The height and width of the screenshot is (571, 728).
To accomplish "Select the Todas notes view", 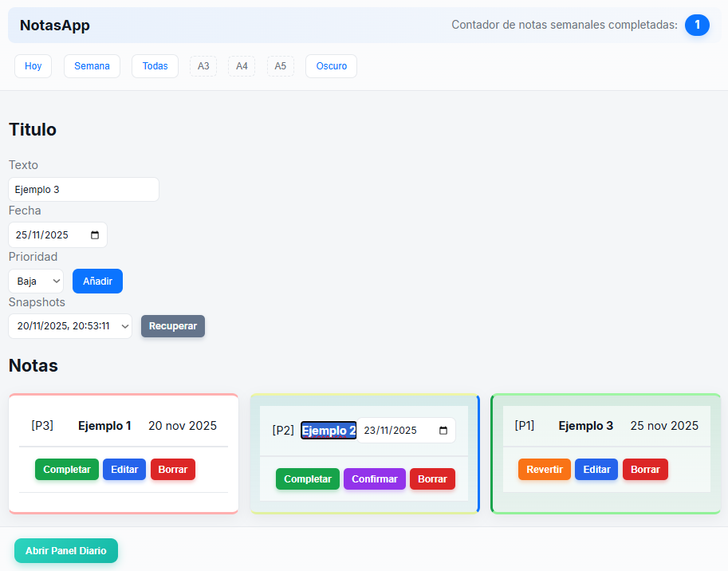I will click(154, 65).
